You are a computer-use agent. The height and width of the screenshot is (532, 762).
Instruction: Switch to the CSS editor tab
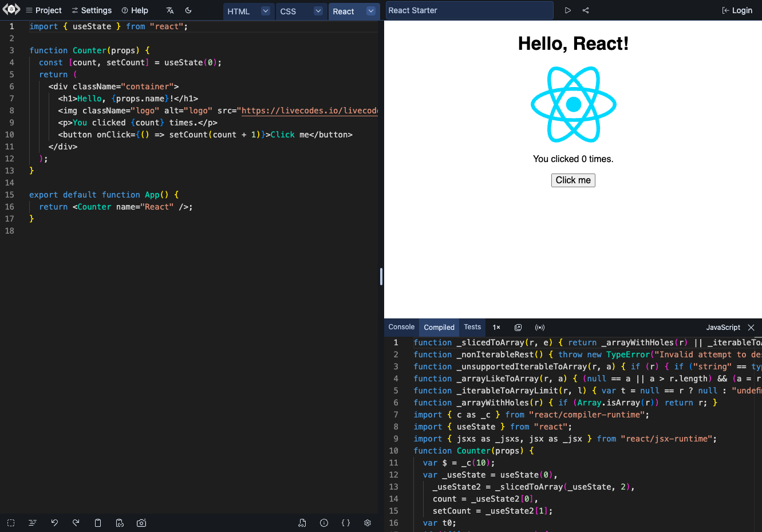(288, 11)
